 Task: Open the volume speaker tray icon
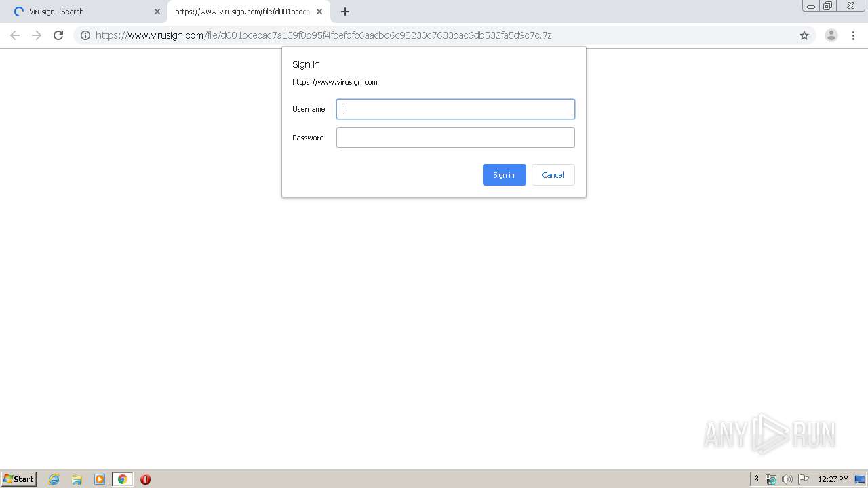click(787, 479)
